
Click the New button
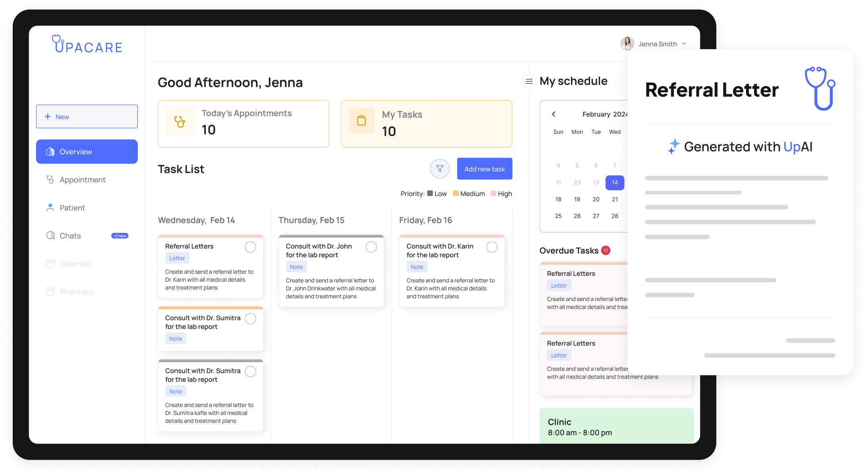(87, 117)
